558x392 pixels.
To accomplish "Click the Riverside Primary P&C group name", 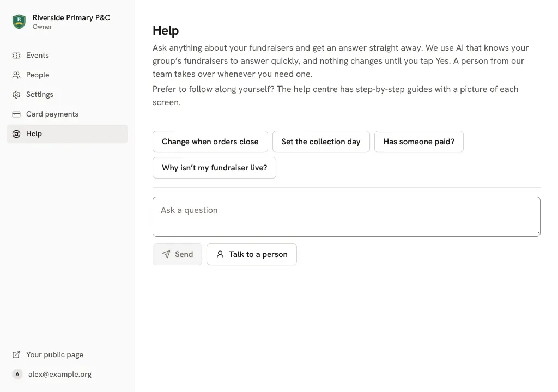I will [x=71, y=17].
